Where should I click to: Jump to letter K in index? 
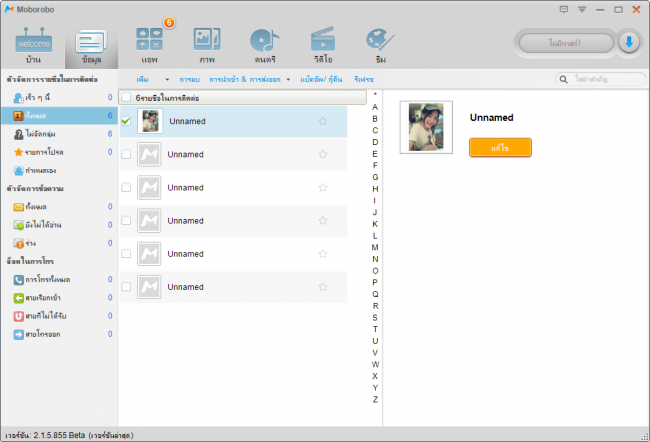pyautogui.click(x=375, y=224)
